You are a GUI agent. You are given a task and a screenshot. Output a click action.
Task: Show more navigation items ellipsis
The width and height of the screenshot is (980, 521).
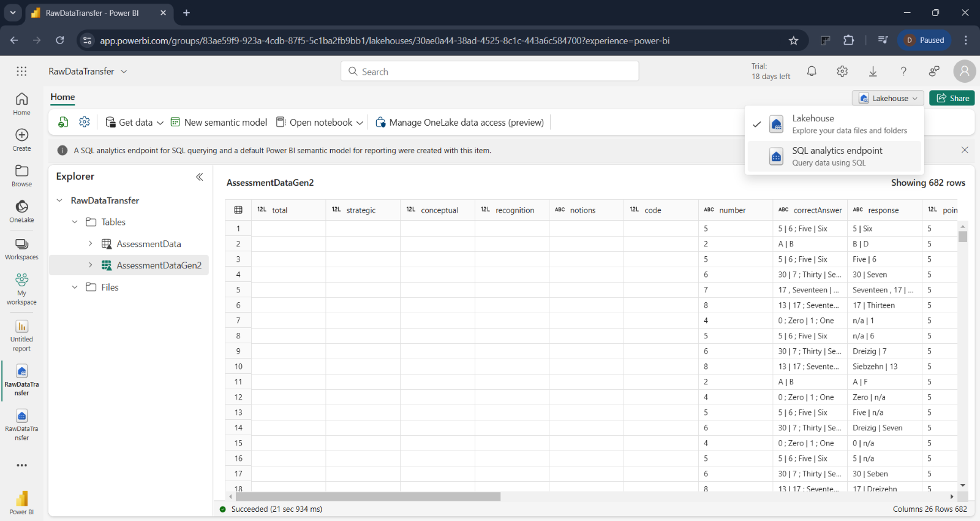[21, 465]
